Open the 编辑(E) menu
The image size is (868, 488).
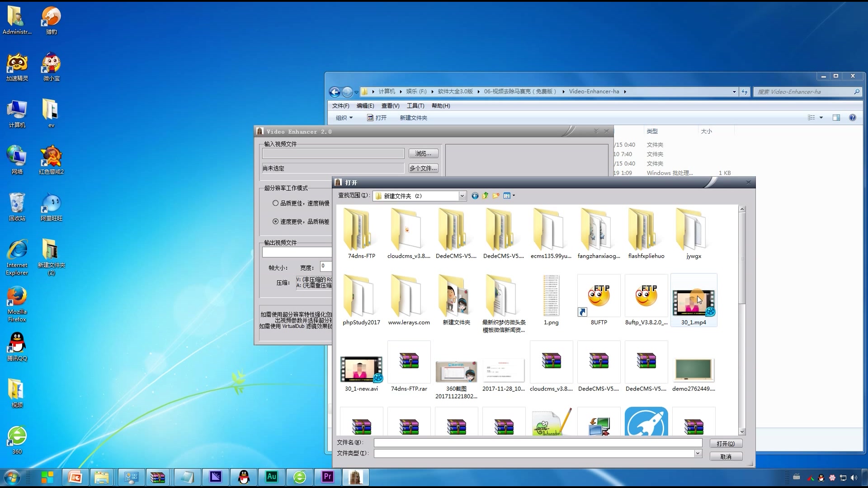tap(365, 106)
